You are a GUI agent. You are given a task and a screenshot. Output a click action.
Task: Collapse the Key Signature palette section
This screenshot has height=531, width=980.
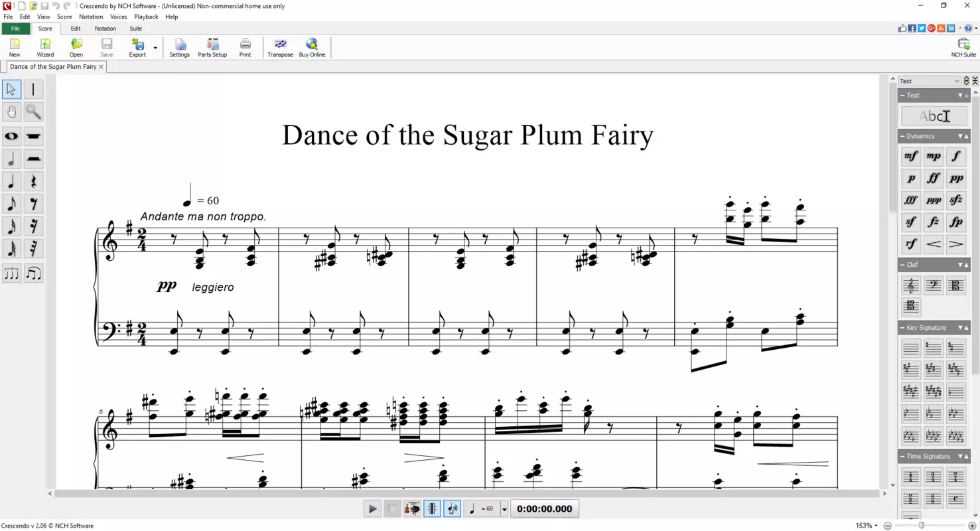click(902, 328)
